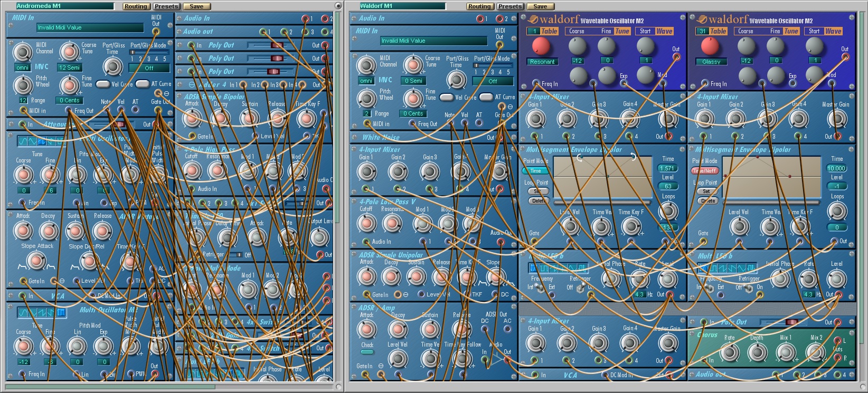Toggle Check button in ADSR Amp module
This screenshot has height=393, width=868.
(x=367, y=352)
